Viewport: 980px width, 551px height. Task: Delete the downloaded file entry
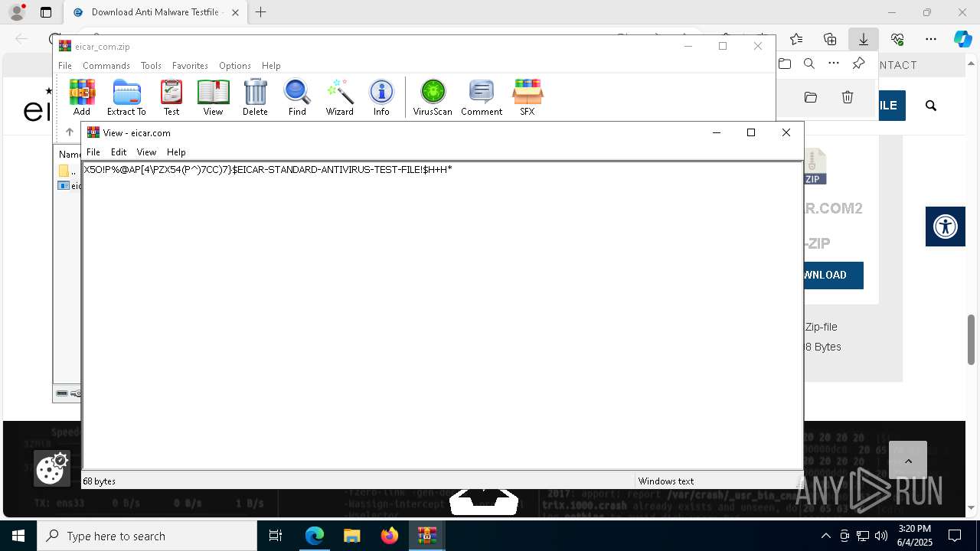(848, 97)
